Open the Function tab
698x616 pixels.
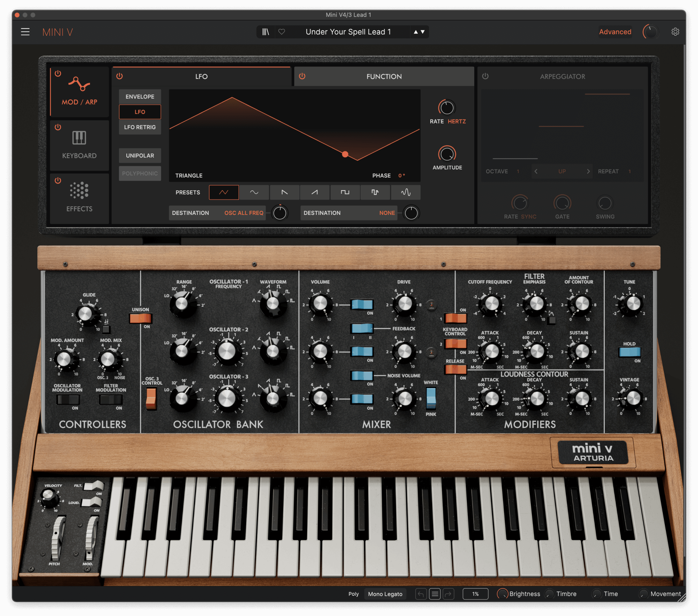tap(384, 76)
